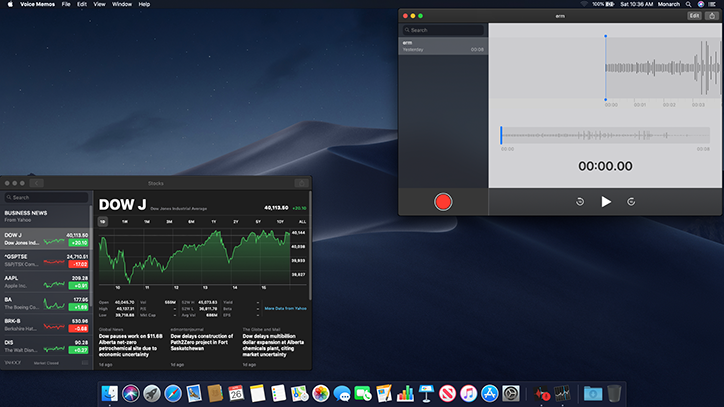
Task: Open Calendar from the dock
Action: coord(236,394)
